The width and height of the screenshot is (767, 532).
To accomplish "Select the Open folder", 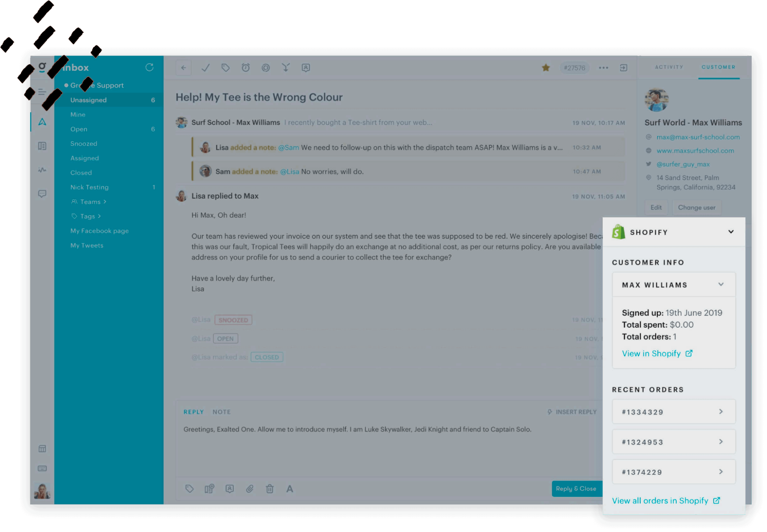I will tap(109, 129).
